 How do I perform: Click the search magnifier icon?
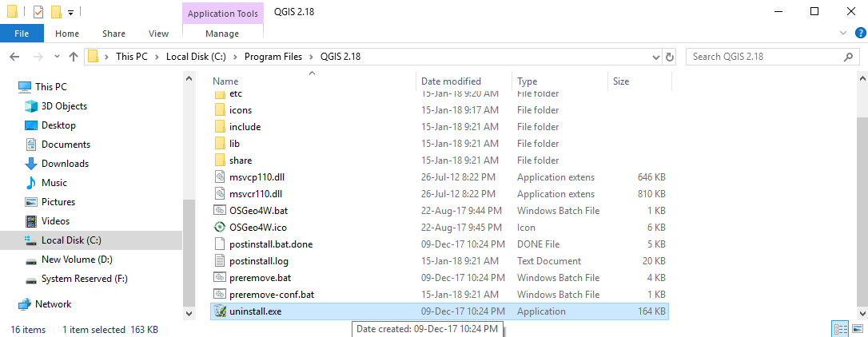coord(848,57)
